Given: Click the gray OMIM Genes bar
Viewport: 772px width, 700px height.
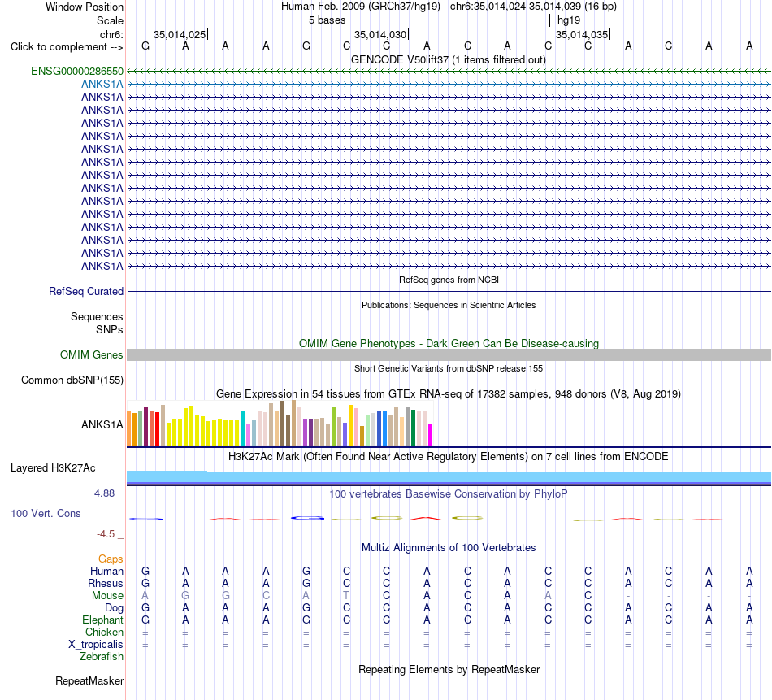Looking at the screenshot, I should pos(449,354).
